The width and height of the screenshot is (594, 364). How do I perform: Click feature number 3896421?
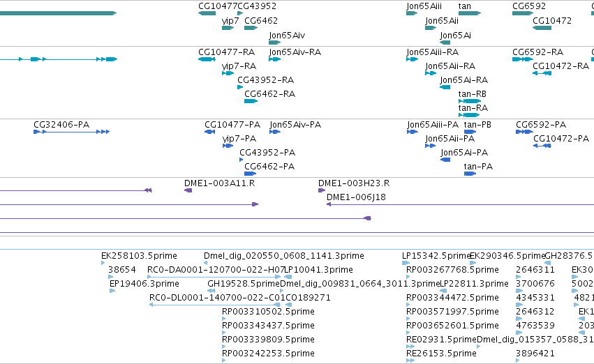(x=535, y=354)
